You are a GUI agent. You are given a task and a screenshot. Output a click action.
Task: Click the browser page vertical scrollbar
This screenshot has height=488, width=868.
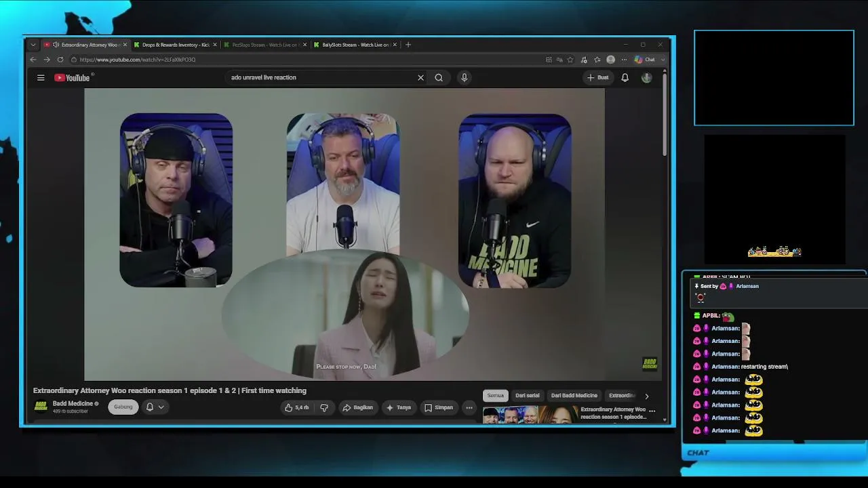coord(665,115)
